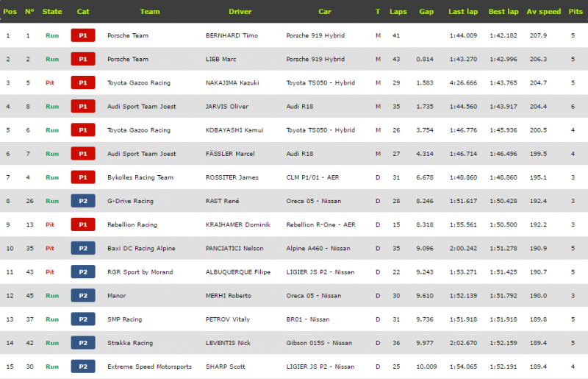Screen dimensions: 588x379
Task: Click the P1 badge for Bykolles Racing Team
Action: (x=83, y=177)
